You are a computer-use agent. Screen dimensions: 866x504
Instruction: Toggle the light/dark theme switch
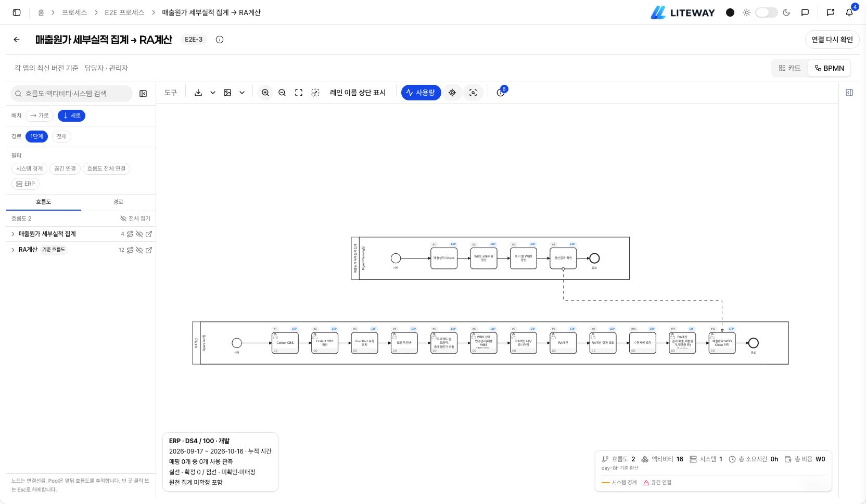pos(766,12)
